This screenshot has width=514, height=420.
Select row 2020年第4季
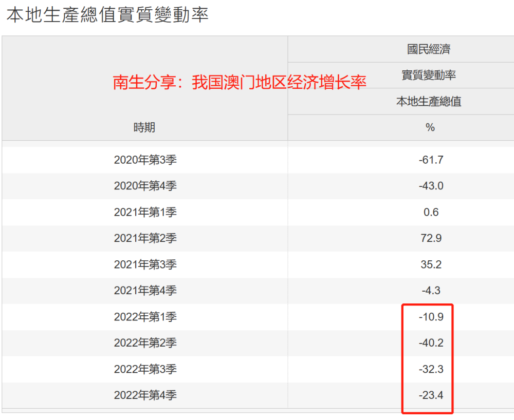click(258, 186)
